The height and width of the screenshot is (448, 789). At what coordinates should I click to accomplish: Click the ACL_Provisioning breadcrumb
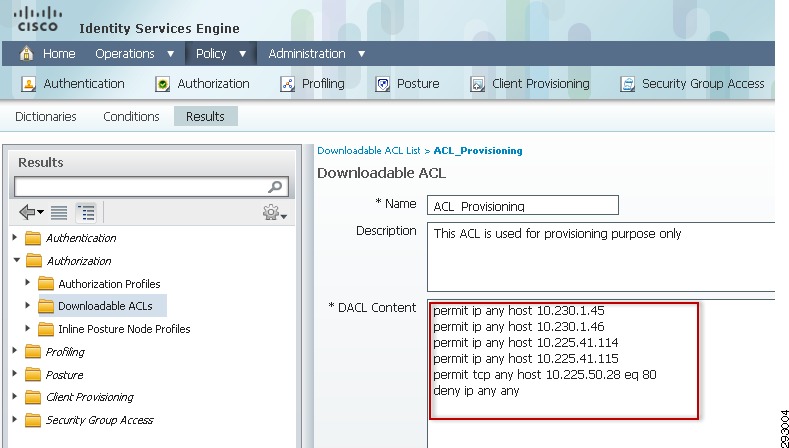[478, 151]
